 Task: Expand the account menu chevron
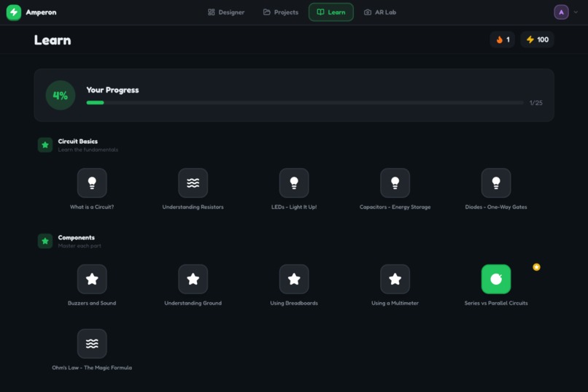click(x=576, y=12)
